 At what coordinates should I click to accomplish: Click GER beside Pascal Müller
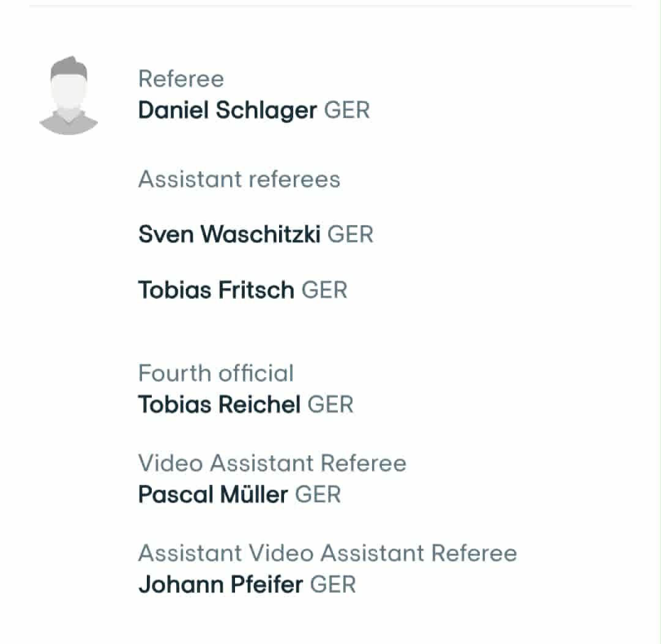[318, 494]
